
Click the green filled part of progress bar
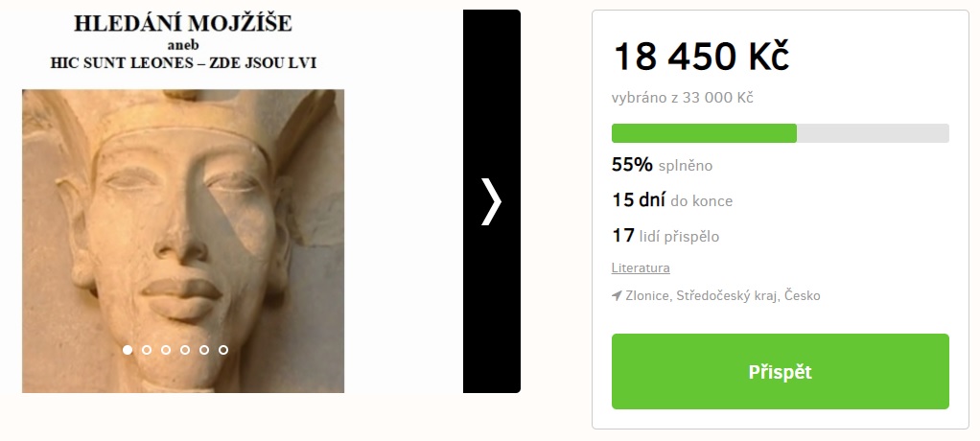pos(704,133)
